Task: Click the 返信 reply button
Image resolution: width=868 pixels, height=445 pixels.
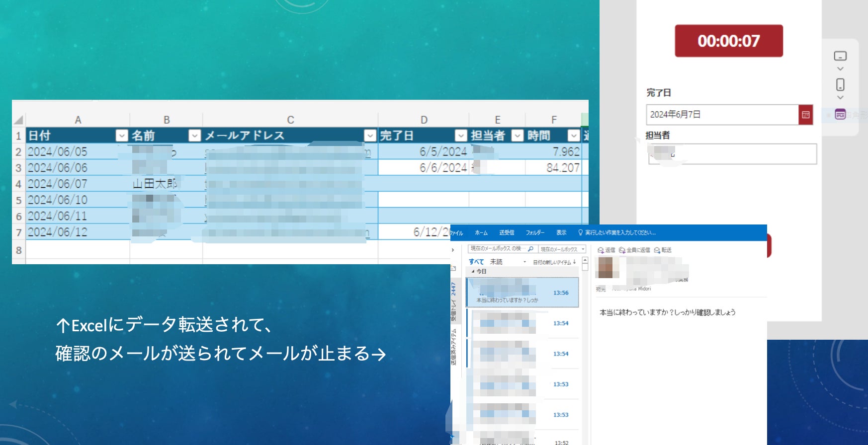Action: click(607, 250)
